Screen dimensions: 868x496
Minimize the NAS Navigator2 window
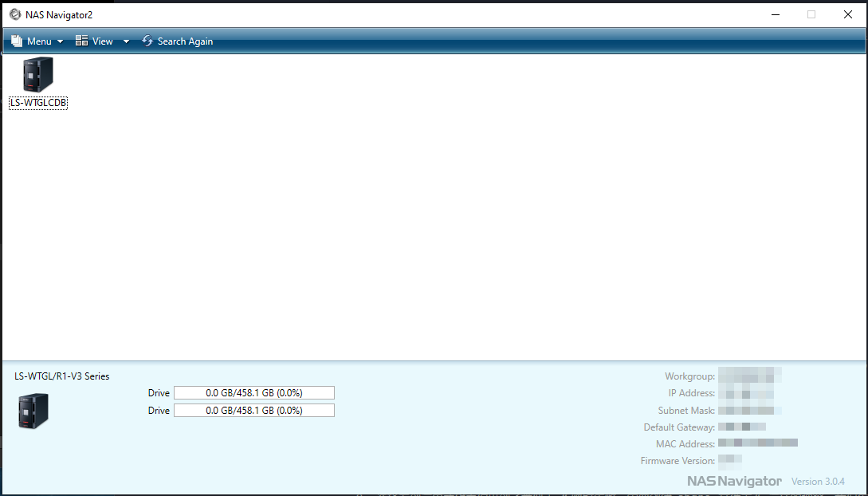[776, 14]
